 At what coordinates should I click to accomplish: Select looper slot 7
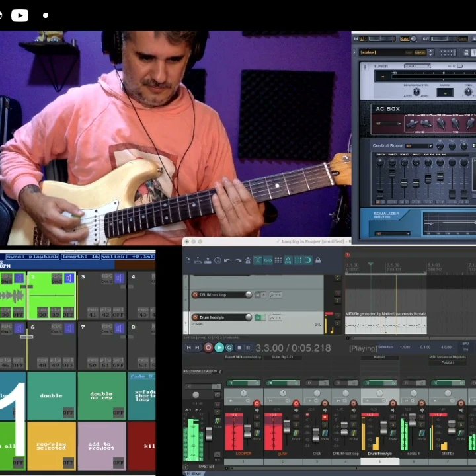point(102,346)
